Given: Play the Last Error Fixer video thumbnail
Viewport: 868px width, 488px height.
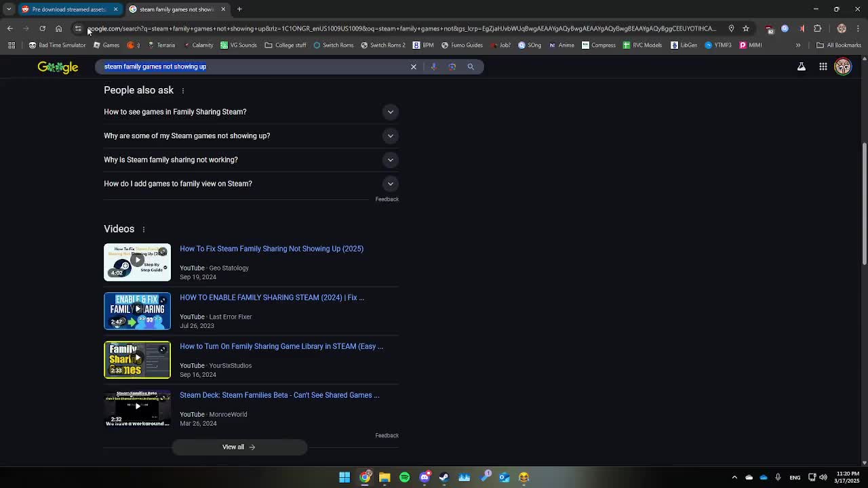Looking at the screenshot, I should 137,311.
